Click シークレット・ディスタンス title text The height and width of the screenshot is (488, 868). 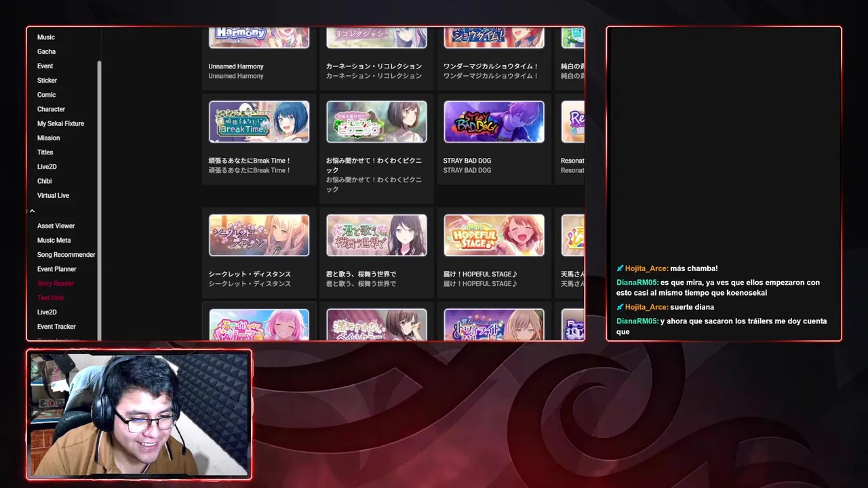[250, 274]
